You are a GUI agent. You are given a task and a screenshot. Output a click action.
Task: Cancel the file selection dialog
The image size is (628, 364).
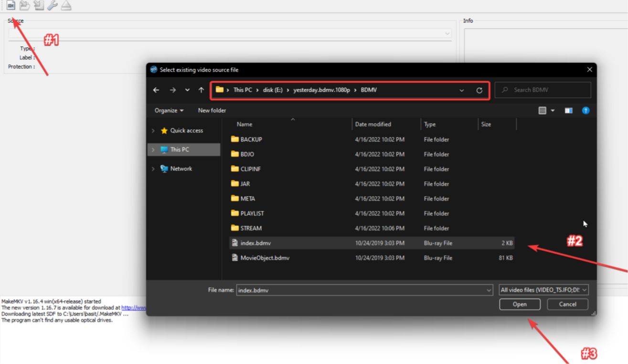tap(567, 304)
